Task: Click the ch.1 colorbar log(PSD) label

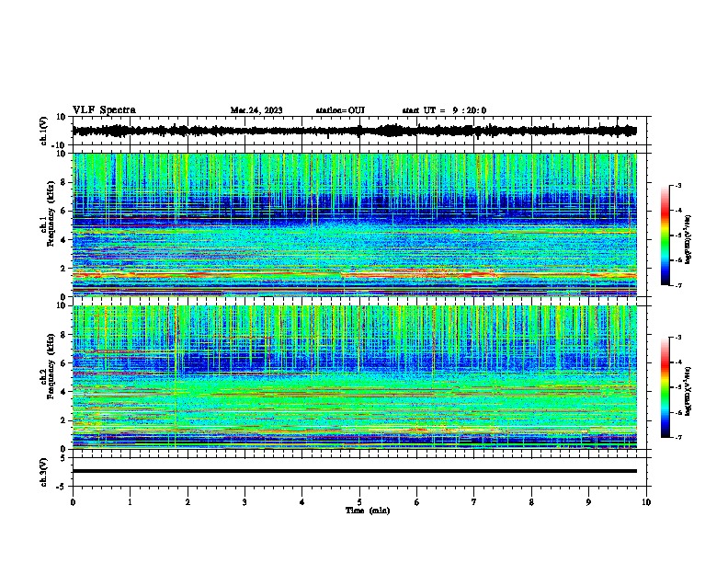Action: pyautogui.click(x=688, y=239)
